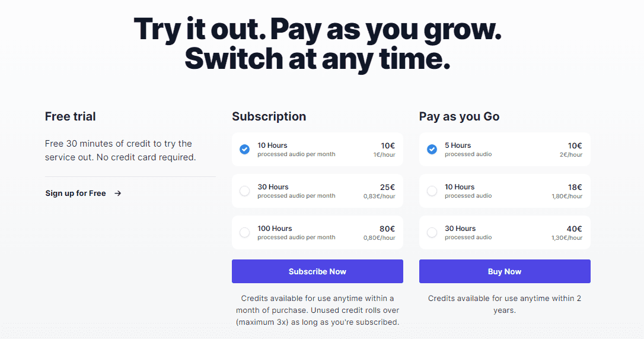
Task: Click the arrow icon beside Sign up for Free
Action: pos(118,193)
